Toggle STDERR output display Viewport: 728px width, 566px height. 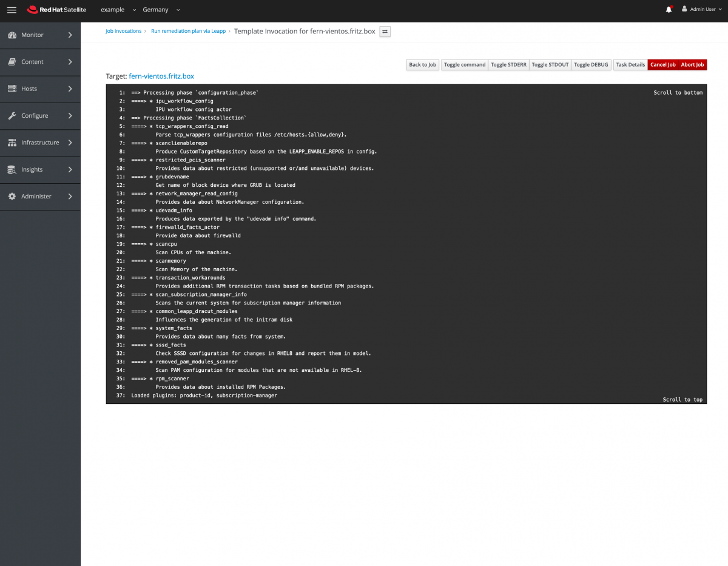tap(508, 64)
